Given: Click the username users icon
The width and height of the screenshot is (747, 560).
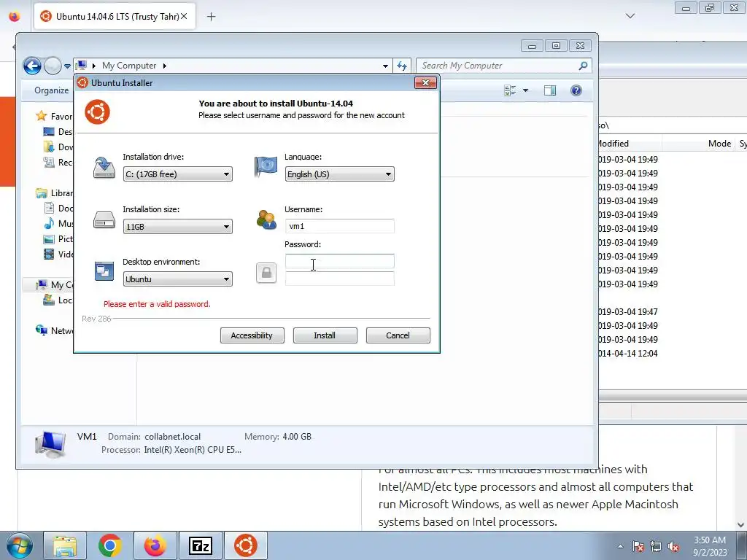Looking at the screenshot, I should click(266, 220).
